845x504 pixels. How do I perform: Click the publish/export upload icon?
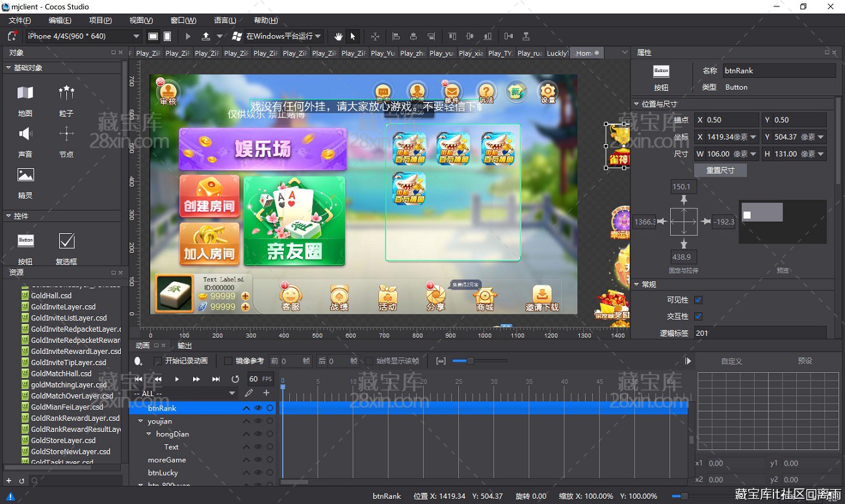[x=206, y=36]
